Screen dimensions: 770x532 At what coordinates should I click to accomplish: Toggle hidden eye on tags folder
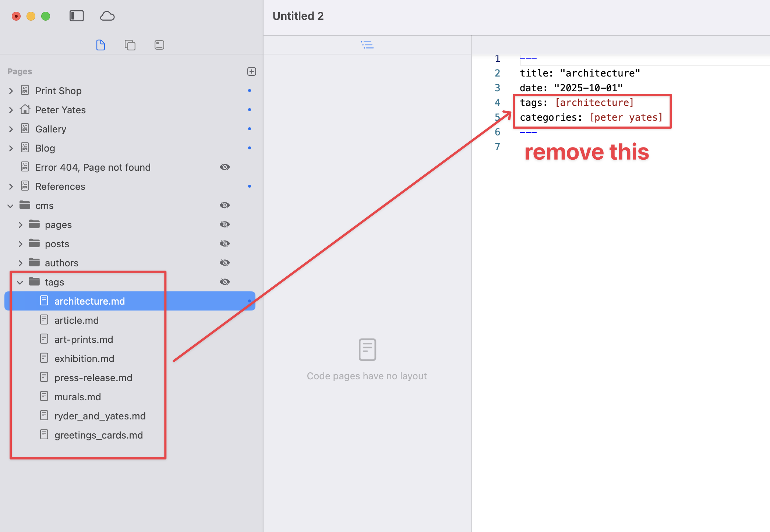pos(225,282)
